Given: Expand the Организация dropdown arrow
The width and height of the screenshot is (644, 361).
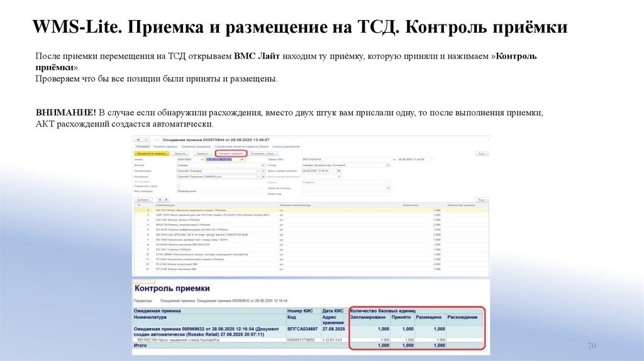Looking at the screenshot, I should [258, 171].
